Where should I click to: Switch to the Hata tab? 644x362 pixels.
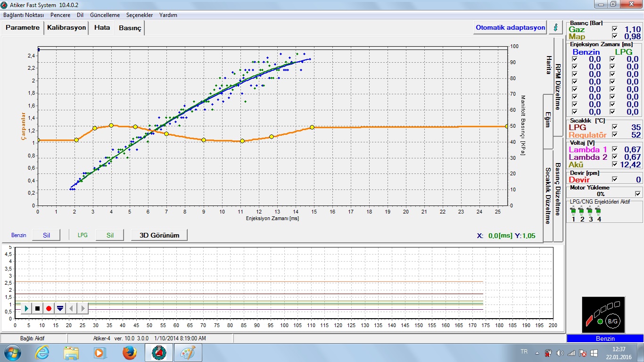pos(102,27)
